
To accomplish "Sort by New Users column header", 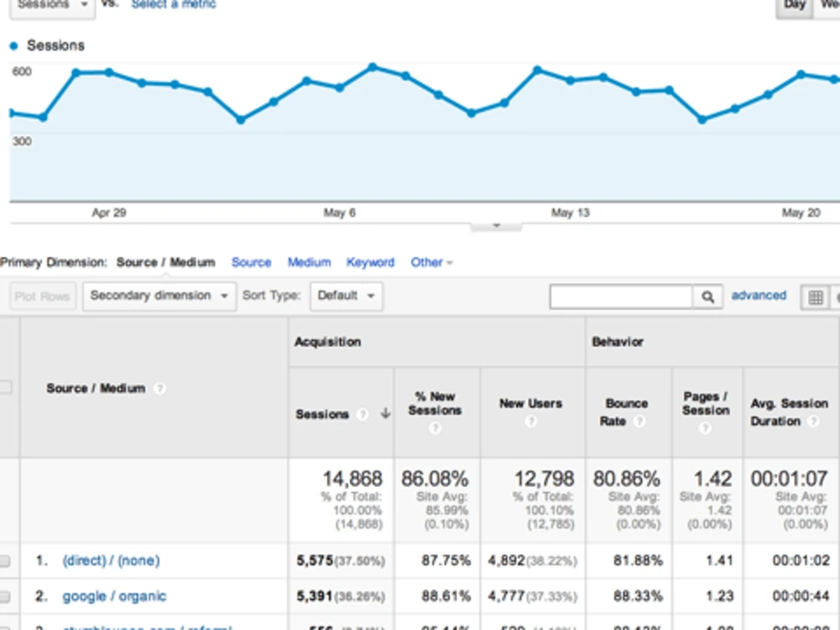I will click(x=530, y=403).
